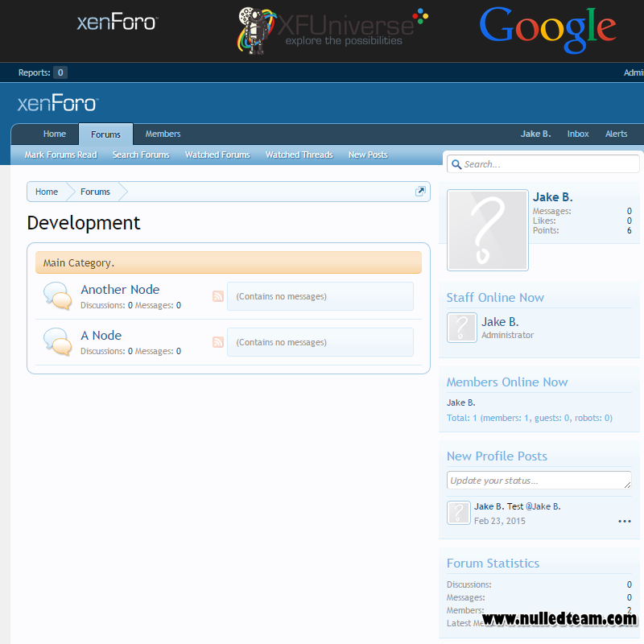
Task: Click the search magnifier icon
Action: pyautogui.click(x=456, y=165)
